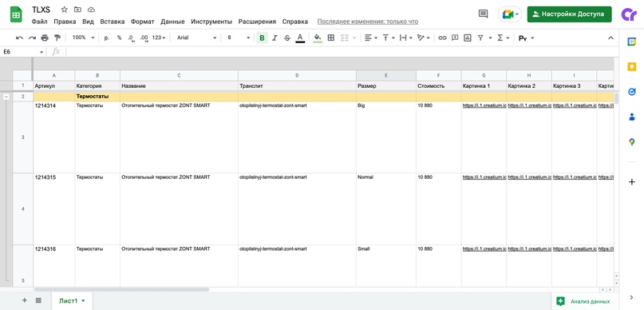Toggle italic formatting
This screenshot has width=644, height=310.
[275, 38]
